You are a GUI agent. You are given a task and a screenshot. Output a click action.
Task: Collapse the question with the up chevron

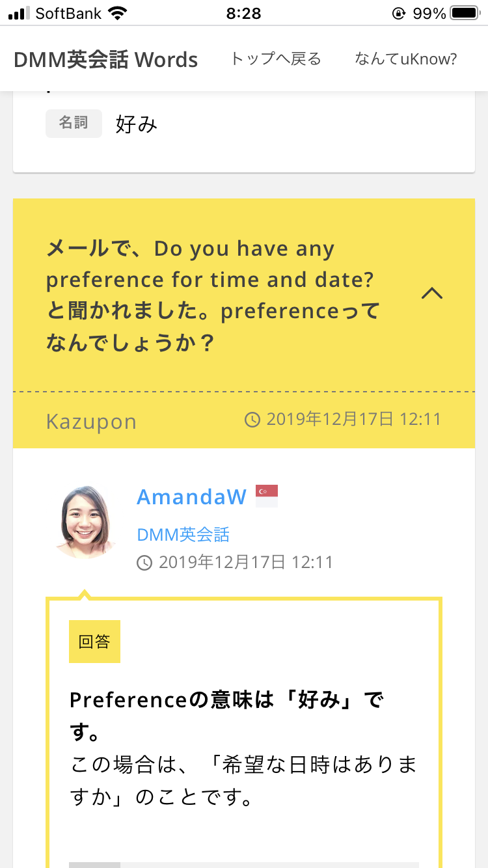(x=432, y=294)
